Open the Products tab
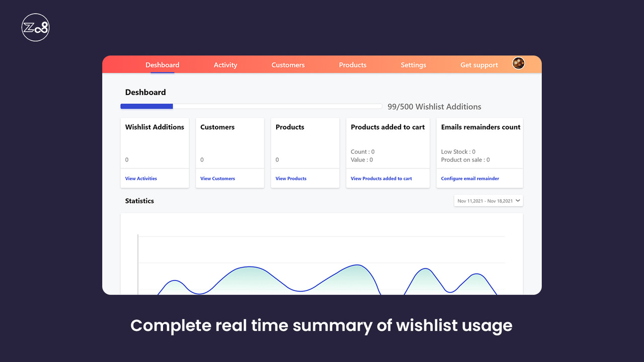This screenshot has width=644, height=362. 352,65
